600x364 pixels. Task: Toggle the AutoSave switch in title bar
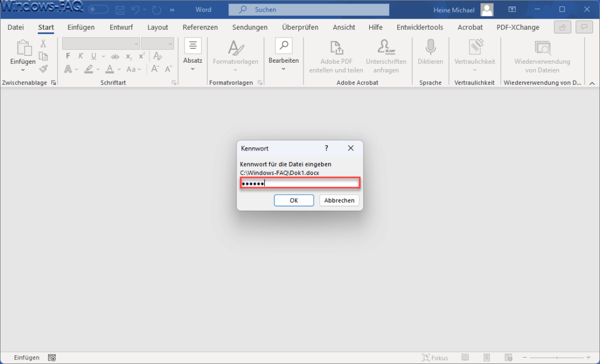coord(98,9)
